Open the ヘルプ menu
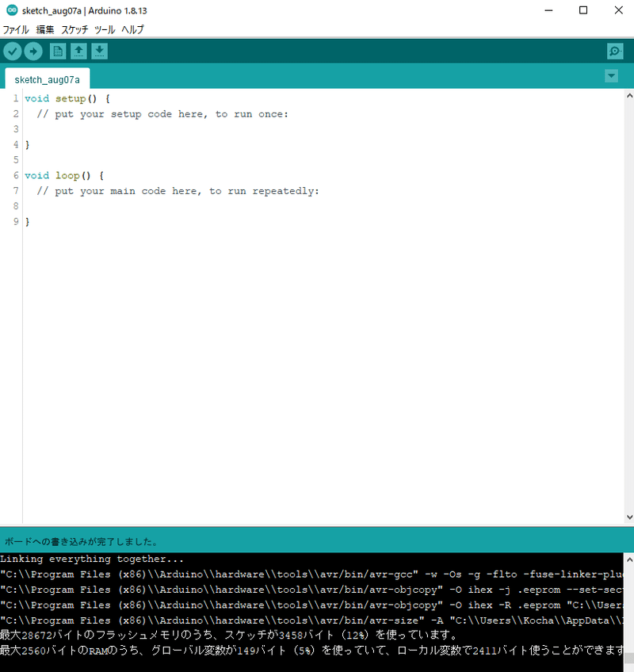This screenshot has width=634, height=672. (x=132, y=29)
